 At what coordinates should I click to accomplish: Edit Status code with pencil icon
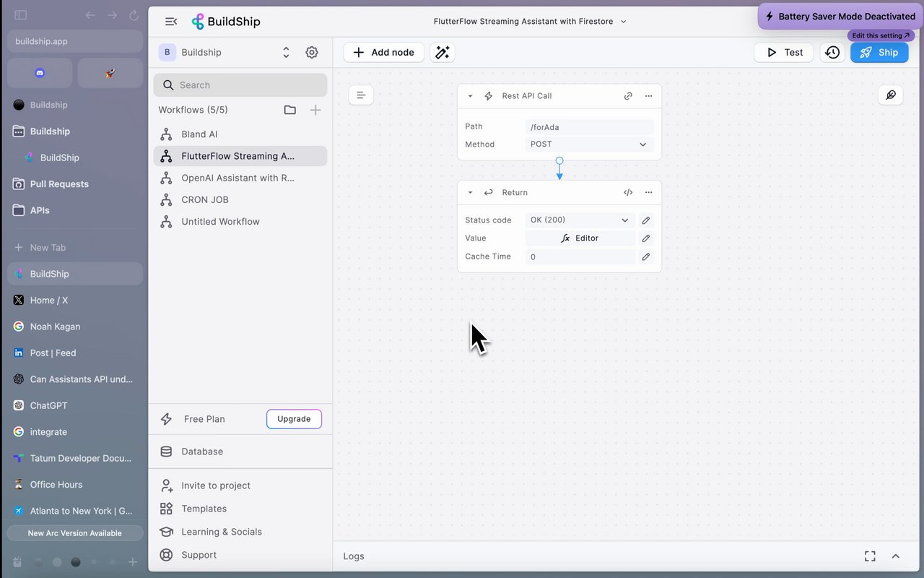tap(646, 220)
